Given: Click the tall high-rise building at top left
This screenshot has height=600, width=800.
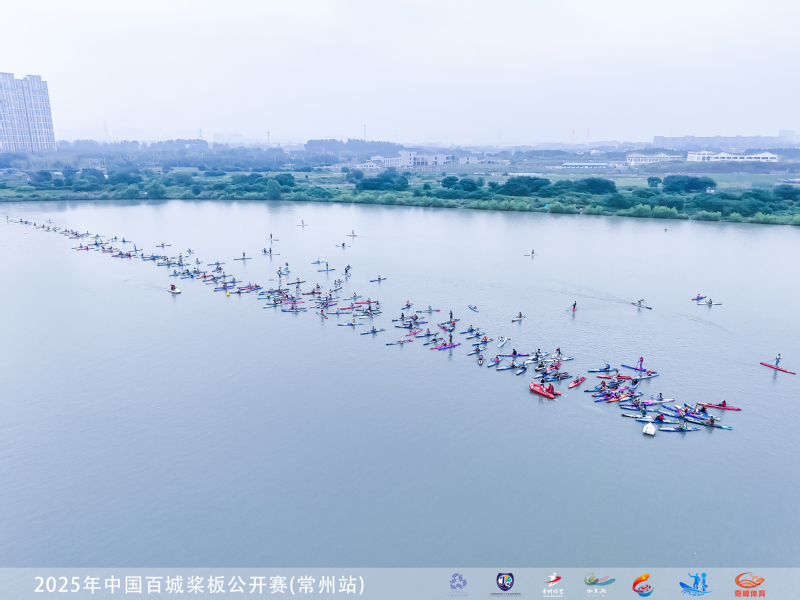Looking at the screenshot, I should tap(25, 112).
